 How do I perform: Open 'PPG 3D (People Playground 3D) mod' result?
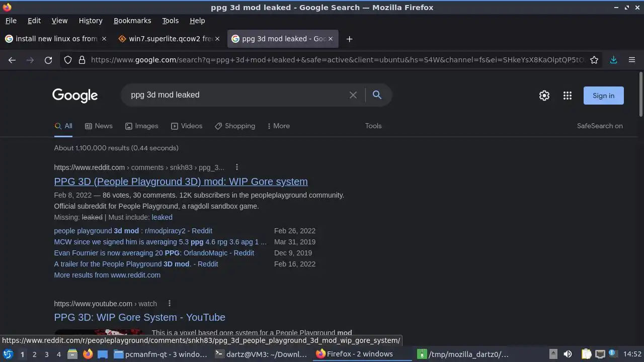(x=181, y=182)
